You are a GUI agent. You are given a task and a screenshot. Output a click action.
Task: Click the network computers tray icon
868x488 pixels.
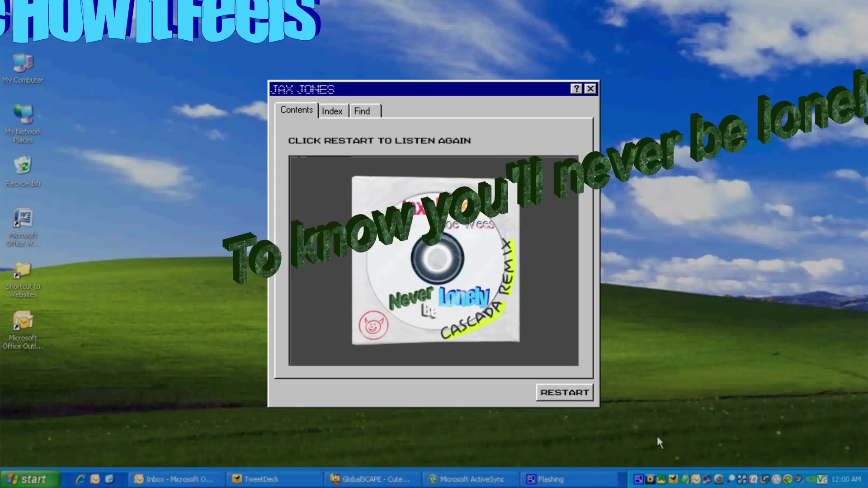[707, 479]
